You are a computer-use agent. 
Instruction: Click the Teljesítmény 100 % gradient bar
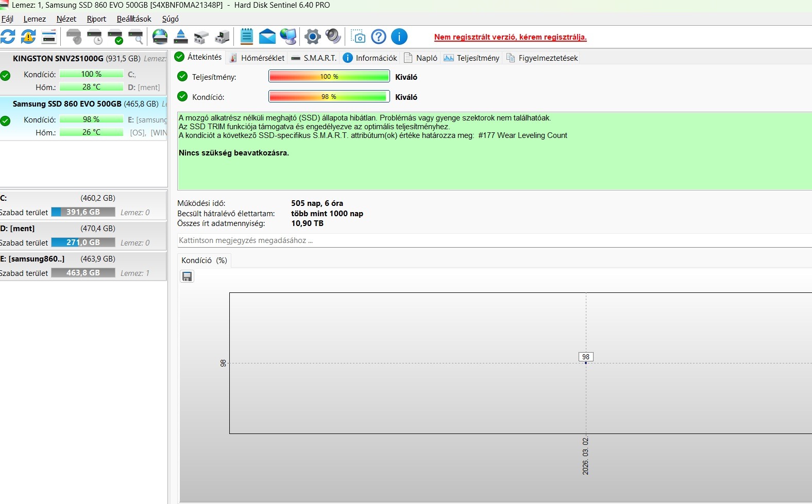click(329, 77)
